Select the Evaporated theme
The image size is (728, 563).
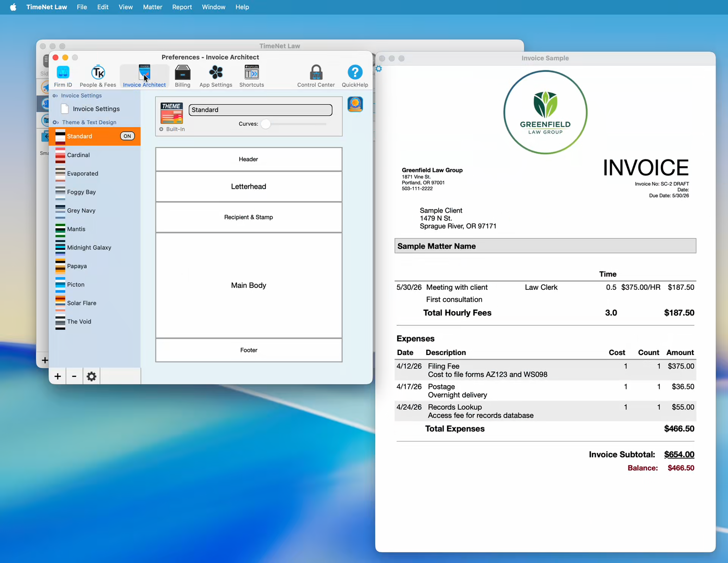pos(95,174)
